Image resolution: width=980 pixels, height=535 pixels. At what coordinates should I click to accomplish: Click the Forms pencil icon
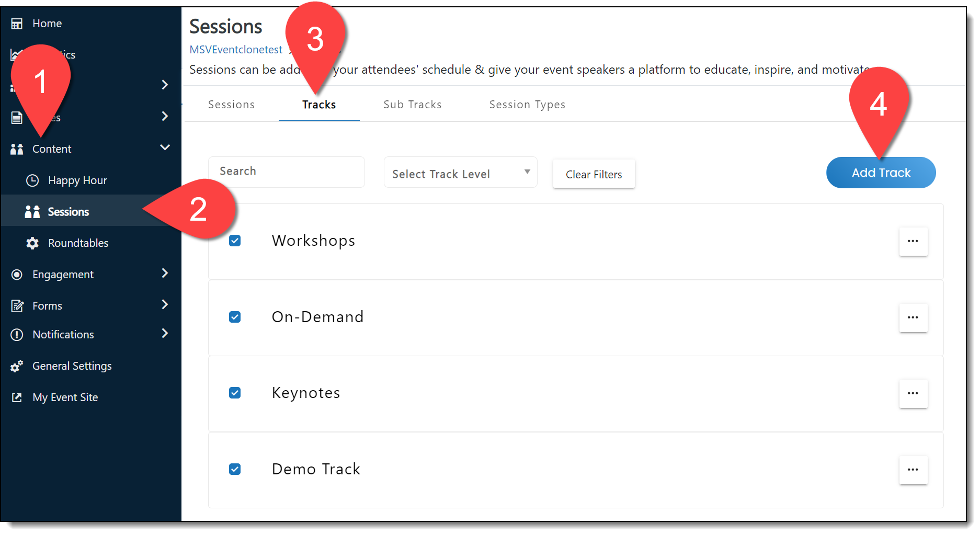17,306
